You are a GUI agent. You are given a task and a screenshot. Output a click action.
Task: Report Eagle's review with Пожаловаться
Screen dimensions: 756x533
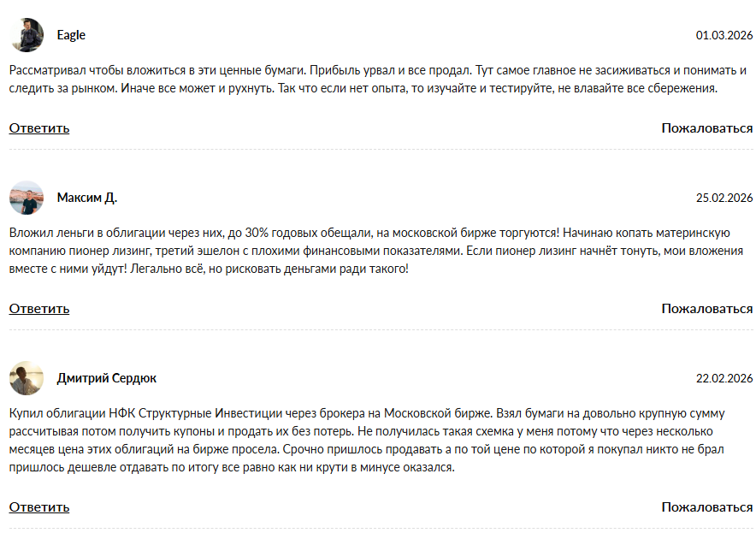click(706, 128)
